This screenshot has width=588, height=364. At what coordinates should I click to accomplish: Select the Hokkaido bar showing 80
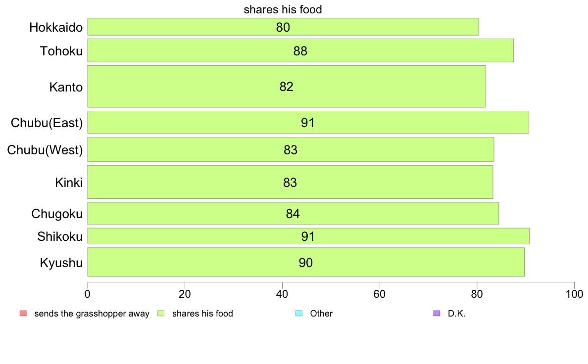283,27
